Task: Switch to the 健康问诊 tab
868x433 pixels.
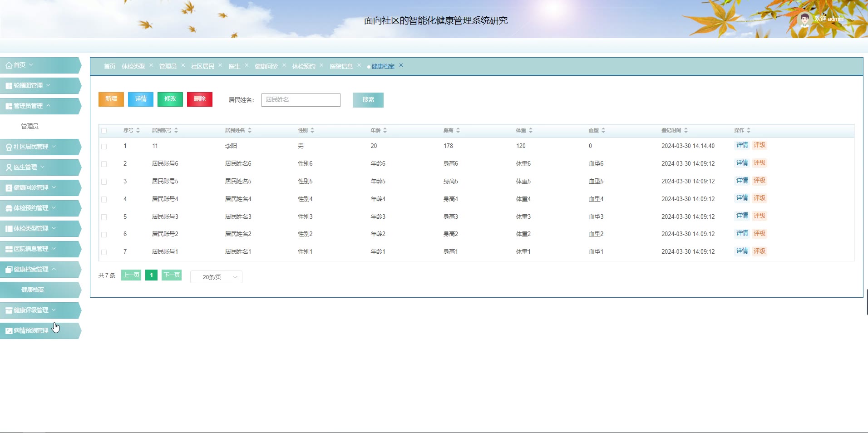Action: tap(266, 66)
